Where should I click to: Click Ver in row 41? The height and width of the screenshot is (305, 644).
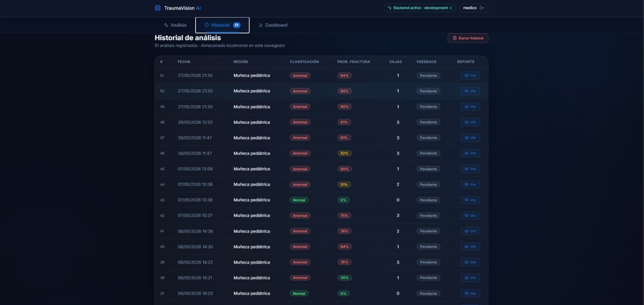tap(470, 231)
